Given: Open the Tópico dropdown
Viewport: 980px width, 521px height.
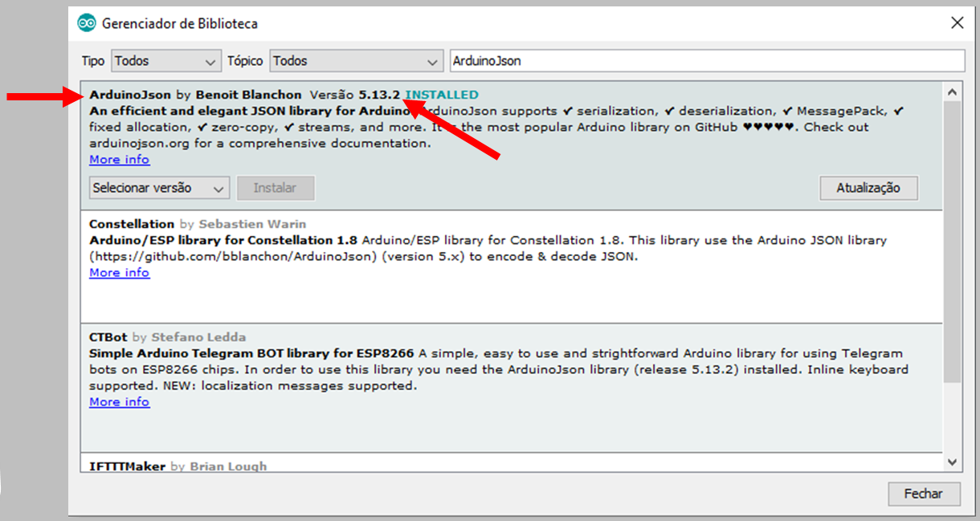Looking at the screenshot, I should point(357,61).
